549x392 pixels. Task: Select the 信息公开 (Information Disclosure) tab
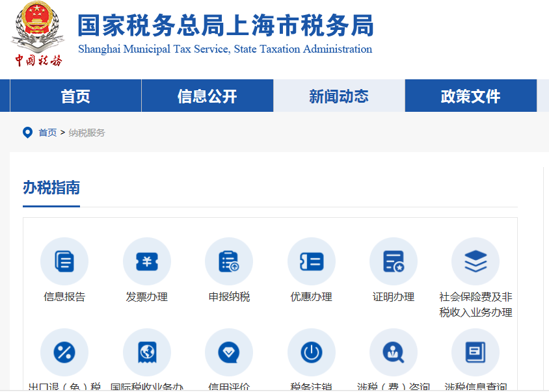(207, 96)
